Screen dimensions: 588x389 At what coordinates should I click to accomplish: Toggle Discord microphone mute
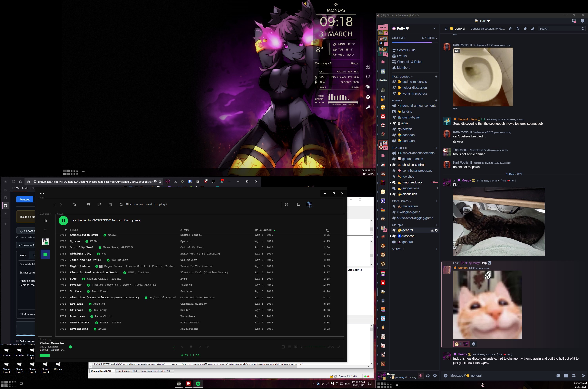[x=421, y=376]
